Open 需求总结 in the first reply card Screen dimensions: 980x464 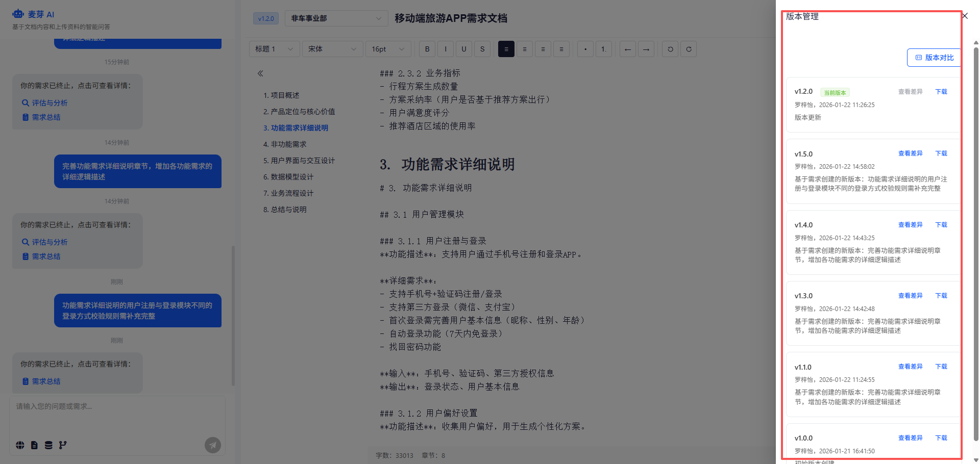[41, 117]
